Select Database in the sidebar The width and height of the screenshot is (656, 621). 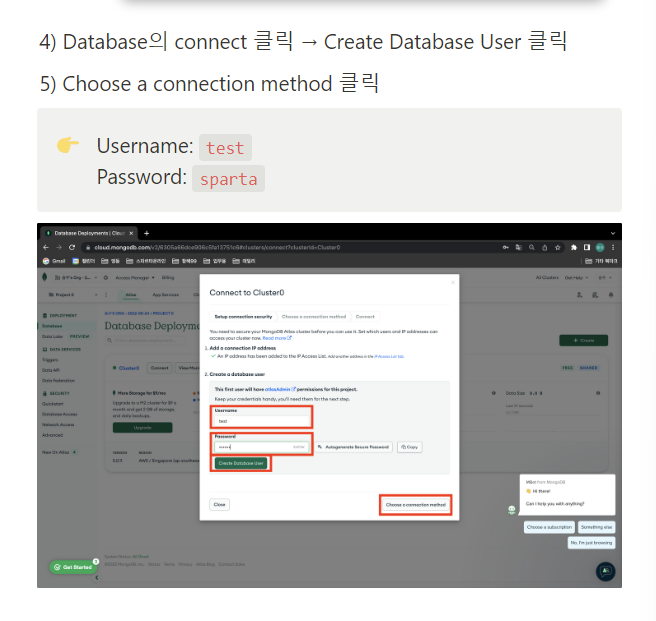[52, 326]
